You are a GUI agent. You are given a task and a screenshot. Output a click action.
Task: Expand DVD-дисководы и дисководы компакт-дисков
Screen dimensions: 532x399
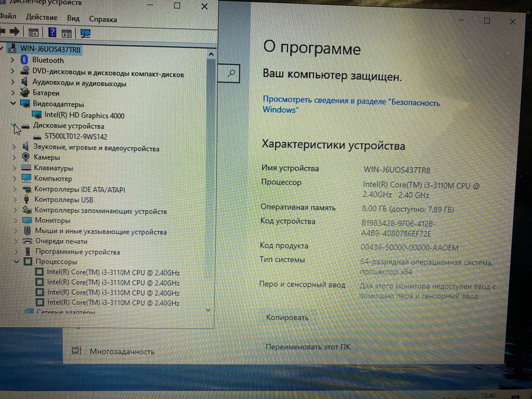pyautogui.click(x=13, y=71)
